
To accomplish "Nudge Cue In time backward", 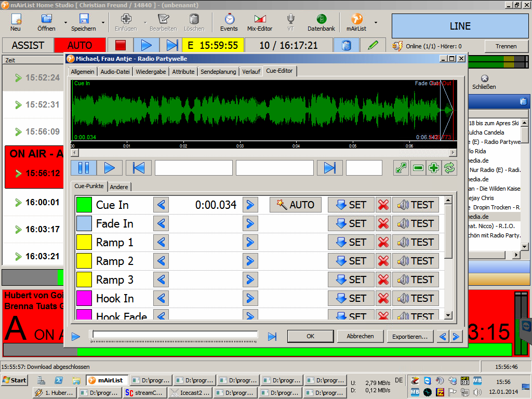I will click(161, 205).
